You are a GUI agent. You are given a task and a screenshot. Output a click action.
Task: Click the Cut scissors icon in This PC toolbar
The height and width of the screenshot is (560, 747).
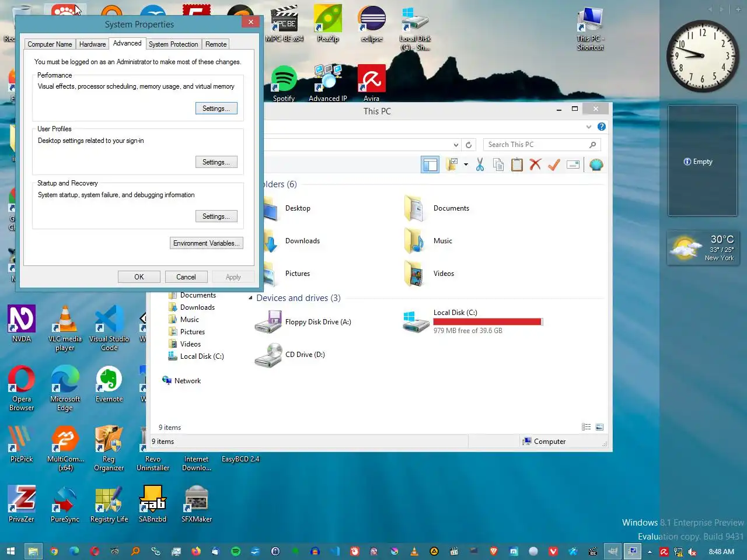[x=480, y=165]
